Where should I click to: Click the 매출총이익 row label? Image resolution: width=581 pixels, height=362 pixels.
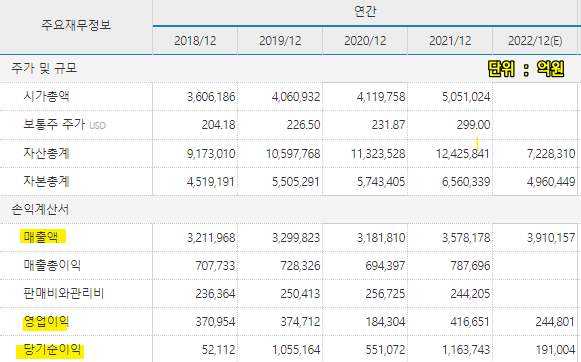click(x=52, y=265)
